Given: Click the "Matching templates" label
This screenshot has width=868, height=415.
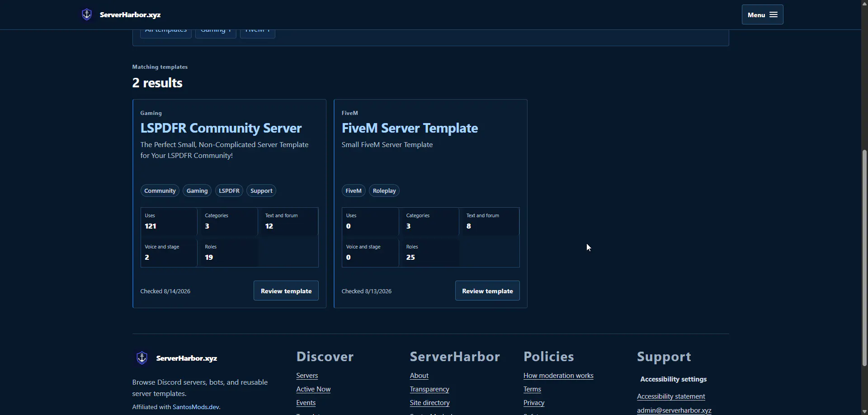Looking at the screenshot, I should (x=160, y=67).
